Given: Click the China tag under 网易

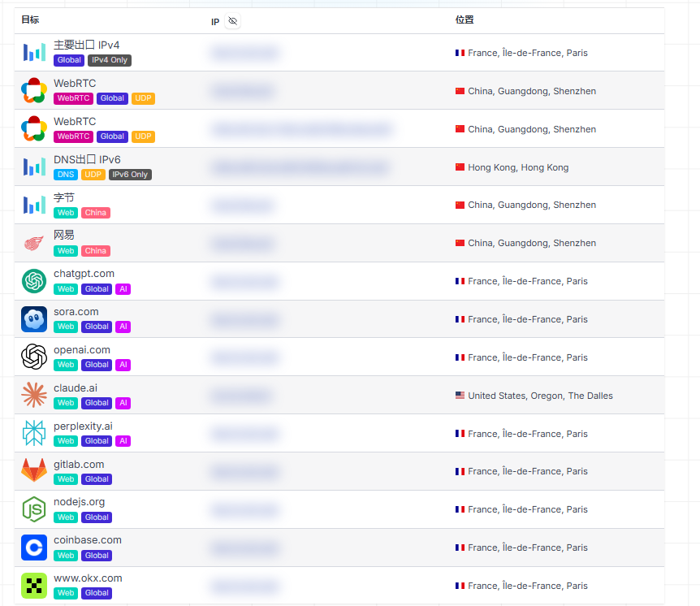Looking at the screenshot, I should pyautogui.click(x=96, y=251).
